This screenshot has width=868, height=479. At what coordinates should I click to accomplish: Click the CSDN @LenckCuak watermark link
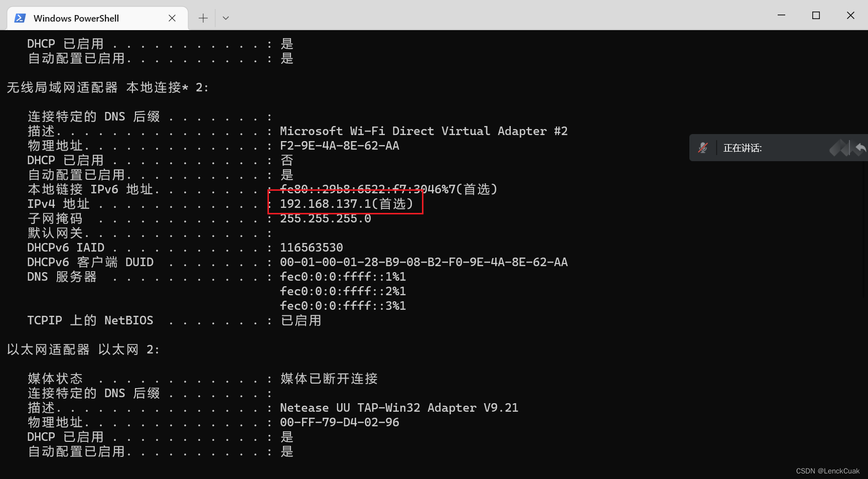tap(827, 471)
